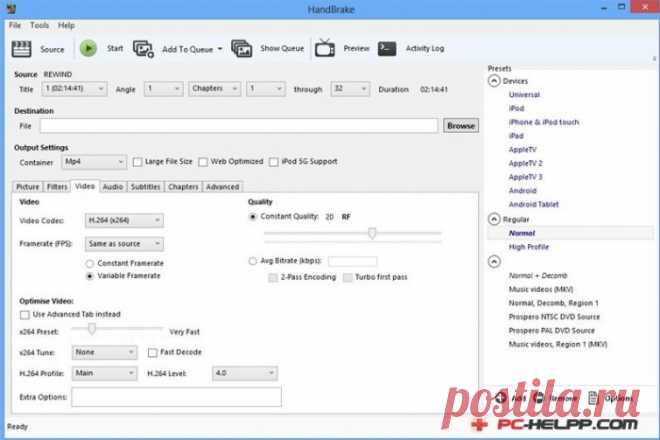Collapse the Regular presets group
This screenshot has width=660, height=440.
(494, 219)
